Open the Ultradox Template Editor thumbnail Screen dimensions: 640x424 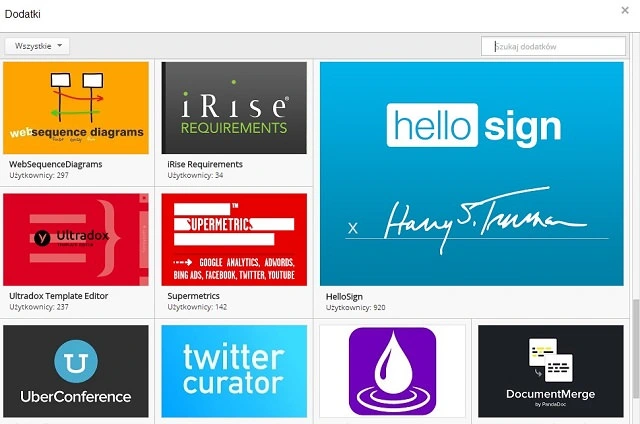point(76,240)
